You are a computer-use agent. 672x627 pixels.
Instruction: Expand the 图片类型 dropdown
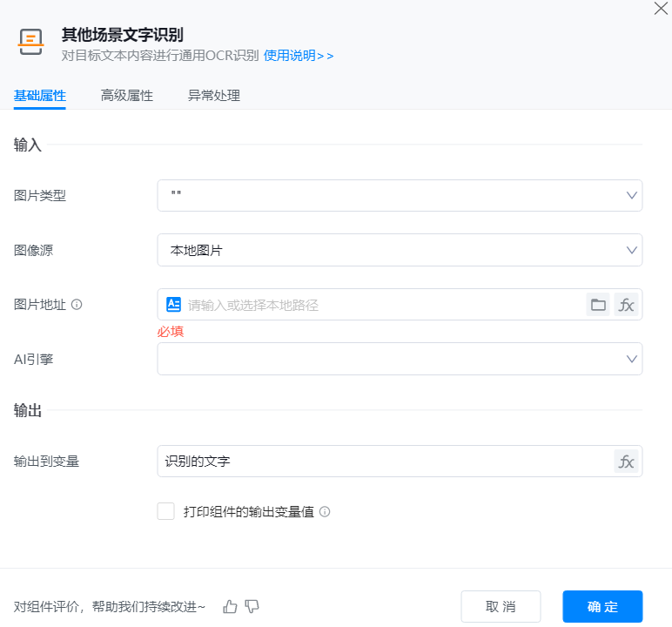(400, 196)
